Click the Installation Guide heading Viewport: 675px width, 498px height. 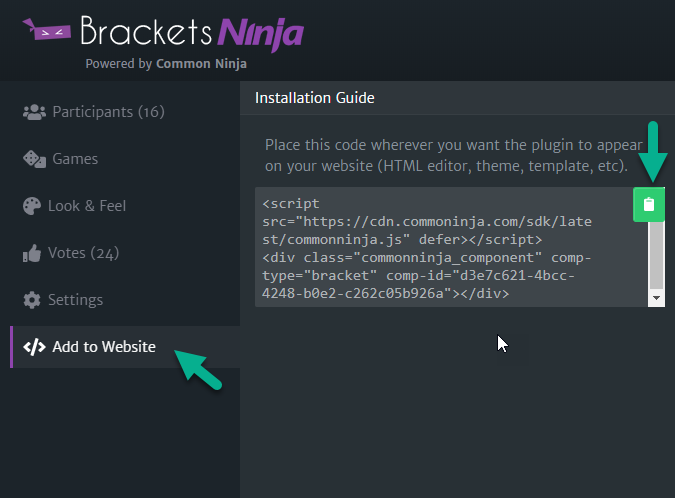[x=315, y=98]
